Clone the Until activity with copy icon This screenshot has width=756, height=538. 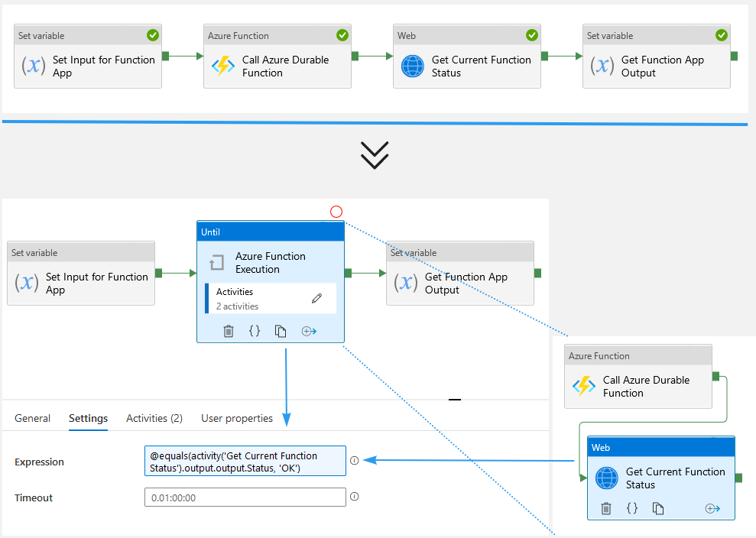pyautogui.click(x=280, y=331)
